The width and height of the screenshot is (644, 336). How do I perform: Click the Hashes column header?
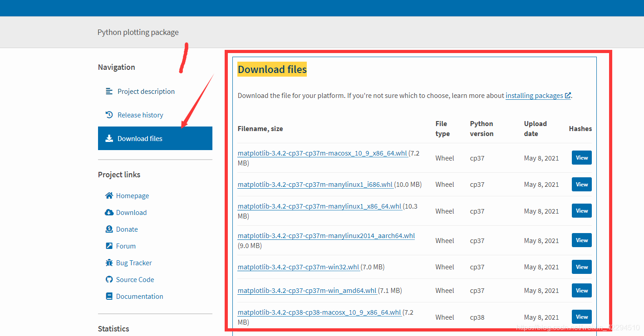[580, 129]
